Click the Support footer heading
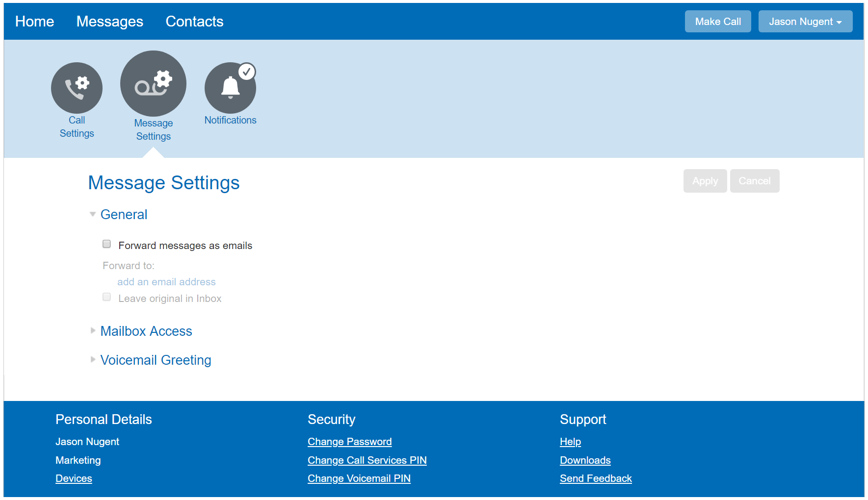 click(583, 419)
